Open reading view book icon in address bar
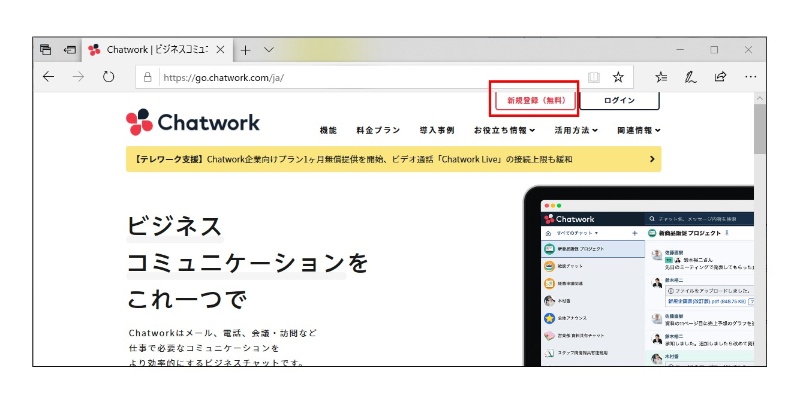800x401 pixels. coord(594,76)
